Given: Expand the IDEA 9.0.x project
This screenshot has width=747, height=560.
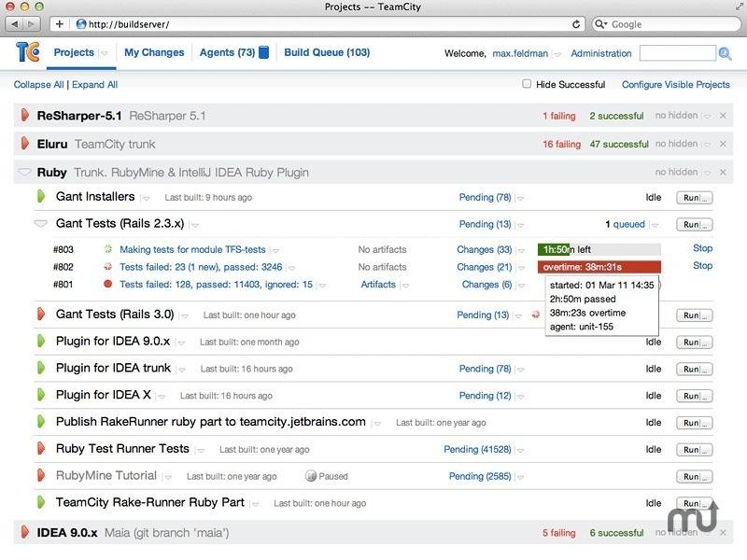Looking at the screenshot, I should [25, 532].
